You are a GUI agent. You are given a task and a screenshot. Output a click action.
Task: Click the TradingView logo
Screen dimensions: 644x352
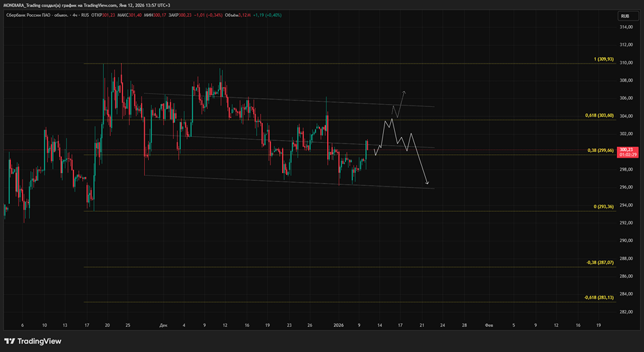(33, 341)
